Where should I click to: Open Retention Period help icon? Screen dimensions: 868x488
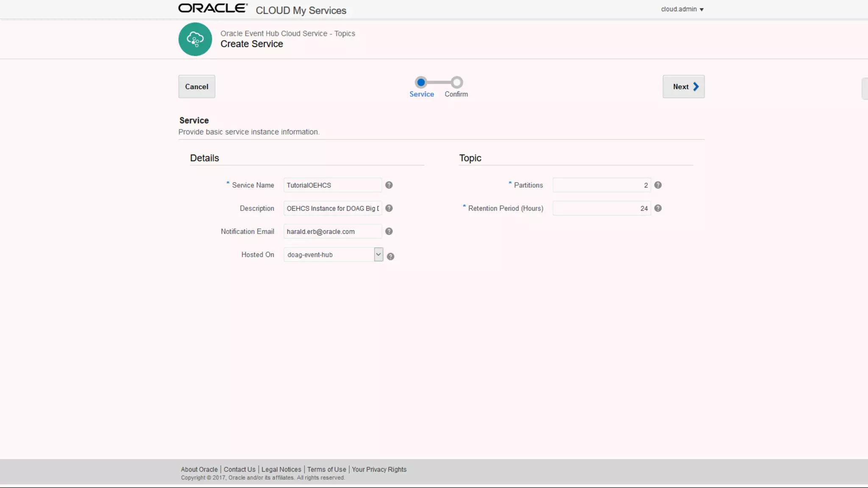[x=658, y=208]
